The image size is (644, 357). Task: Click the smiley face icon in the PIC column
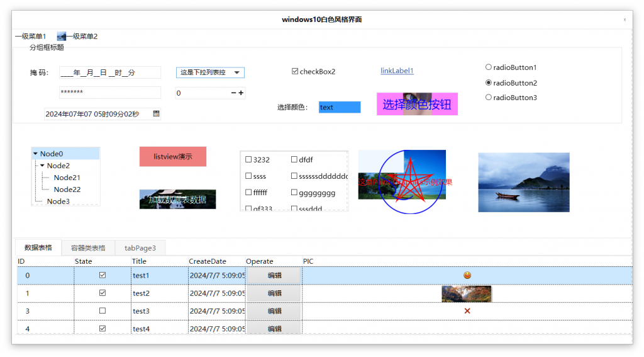coord(467,275)
